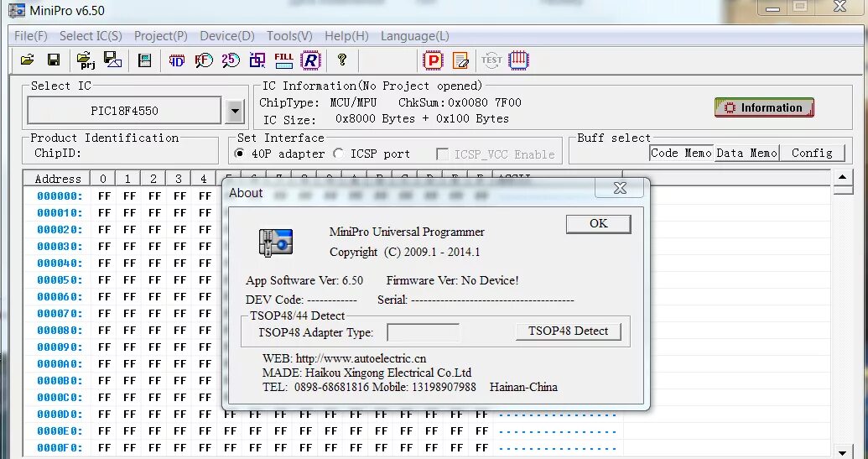Click the 25 flash detect magnifier icon
The image size is (868, 459).
coord(231,60)
